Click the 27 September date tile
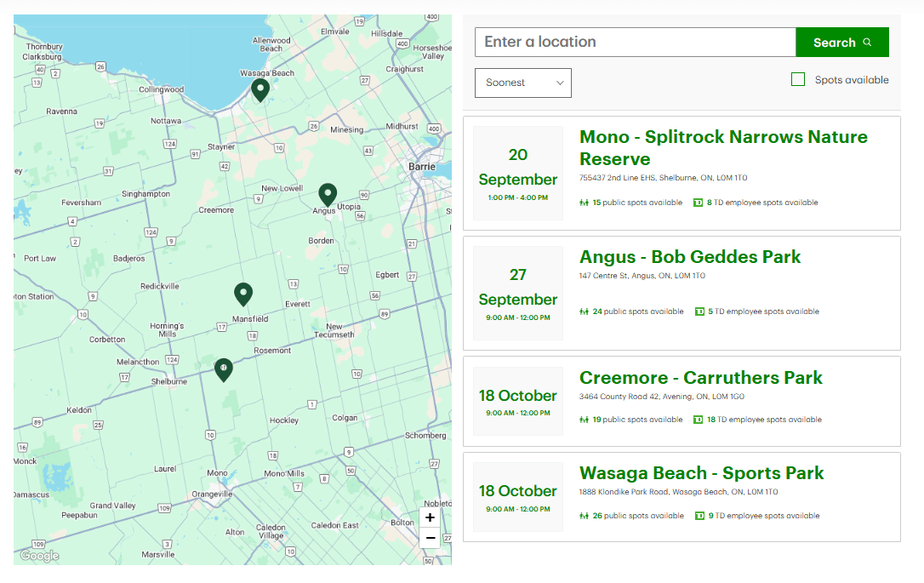The width and height of the screenshot is (924, 583). (x=517, y=294)
